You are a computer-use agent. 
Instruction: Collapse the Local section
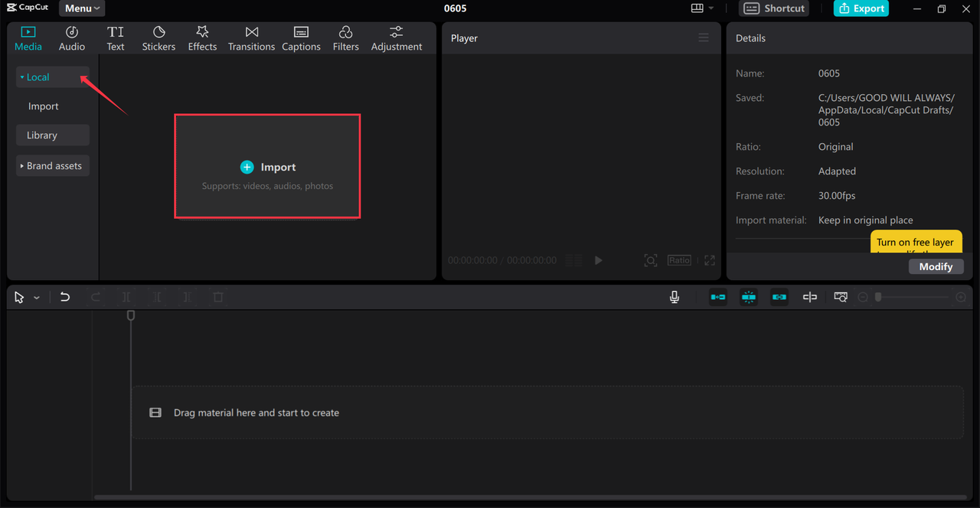coord(52,77)
